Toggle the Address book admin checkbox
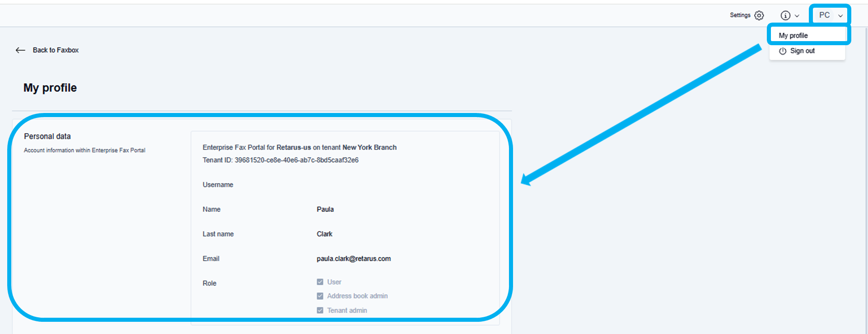 coord(320,296)
